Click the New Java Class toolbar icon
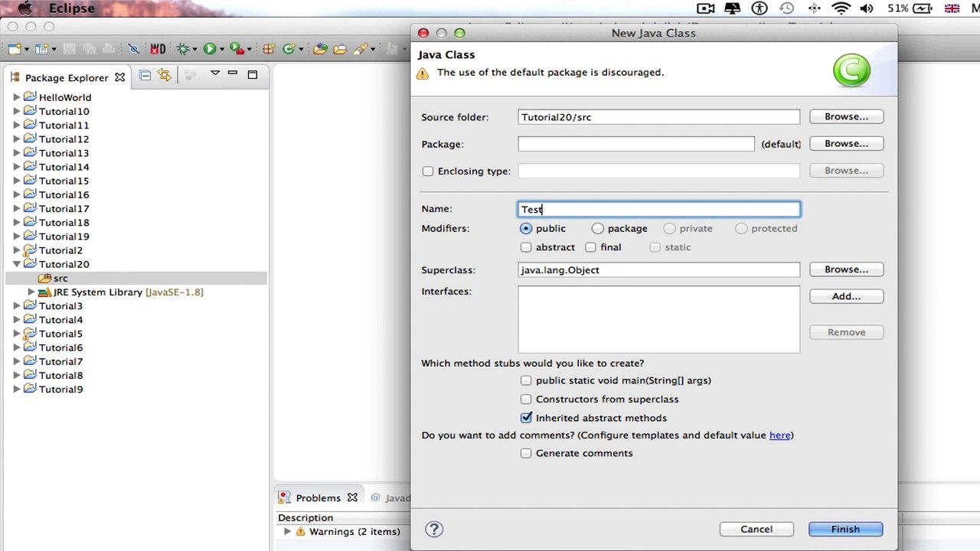Viewport: 980px width, 551px height. (289, 49)
